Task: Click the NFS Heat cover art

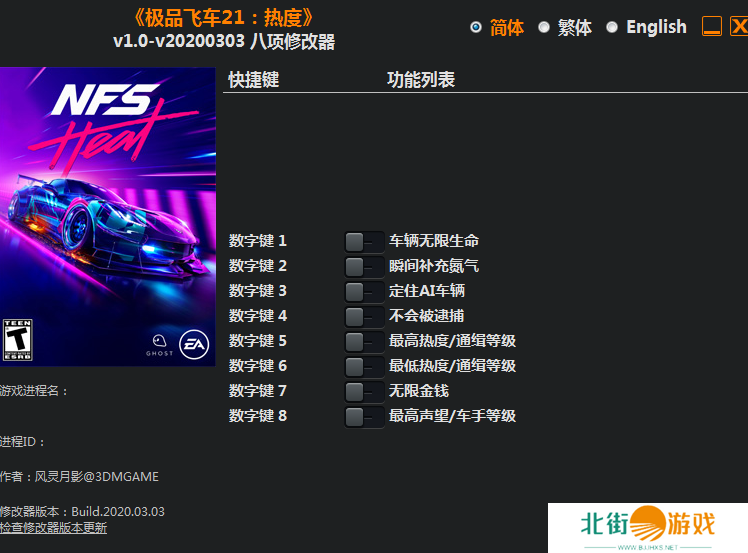Action: (107, 200)
